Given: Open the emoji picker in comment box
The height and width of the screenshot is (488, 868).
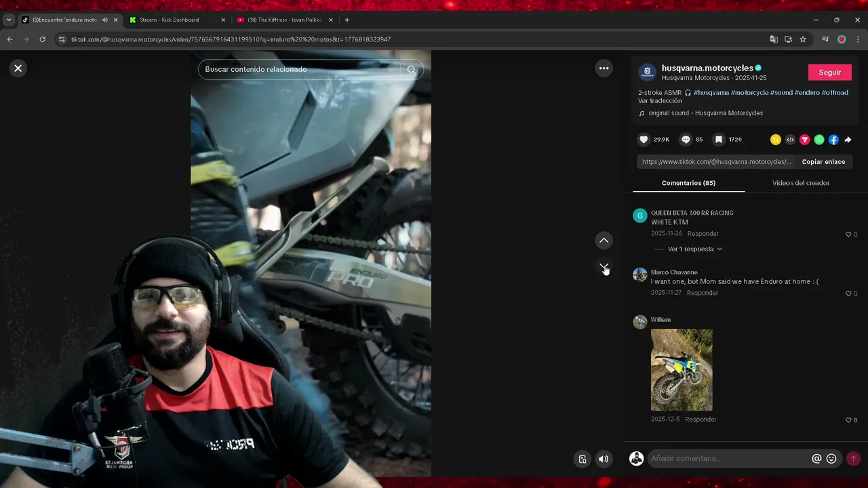Looking at the screenshot, I should click(831, 459).
